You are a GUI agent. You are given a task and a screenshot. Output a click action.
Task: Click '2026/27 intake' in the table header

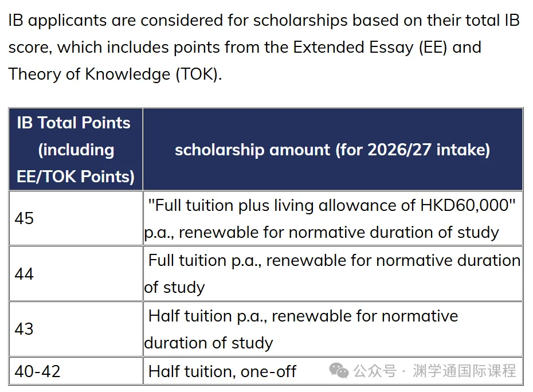tap(429, 150)
